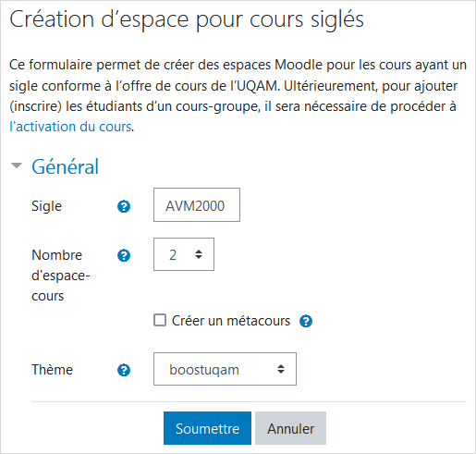Show help for Nombre d'espace-cours
This screenshot has width=476, height=454.
tap(124, 255)
